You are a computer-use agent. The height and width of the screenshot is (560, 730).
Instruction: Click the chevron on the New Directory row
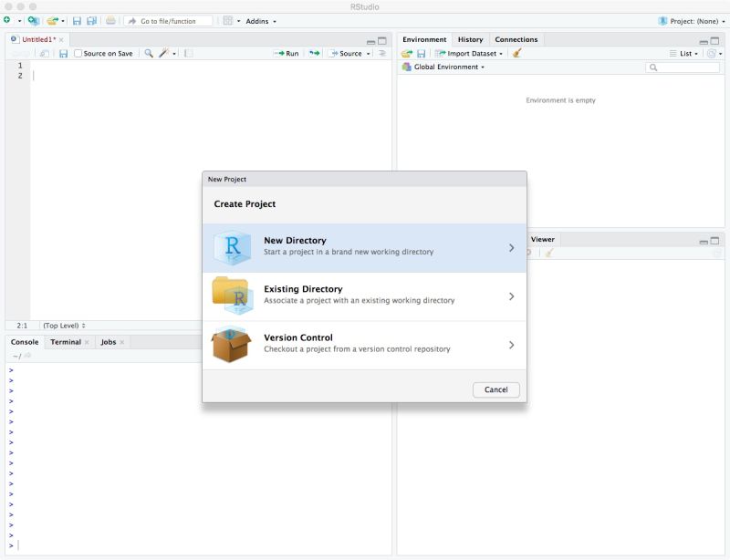[x=511, y=248]
